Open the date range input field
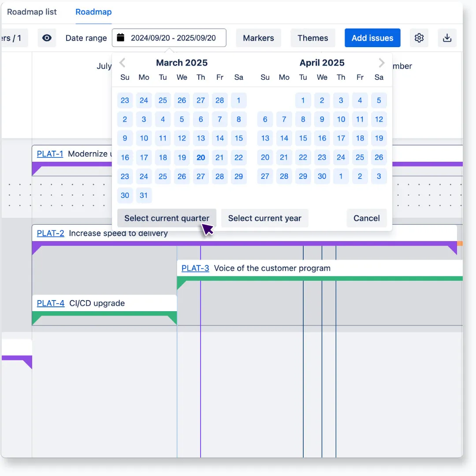The width and height of the screenshot is (476, 476). tap(173, 38)
